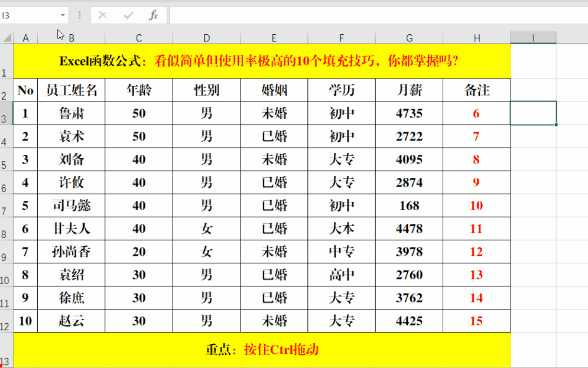
Task: Click the 员工姓名 header cell
Action: [x=72, y=90]
